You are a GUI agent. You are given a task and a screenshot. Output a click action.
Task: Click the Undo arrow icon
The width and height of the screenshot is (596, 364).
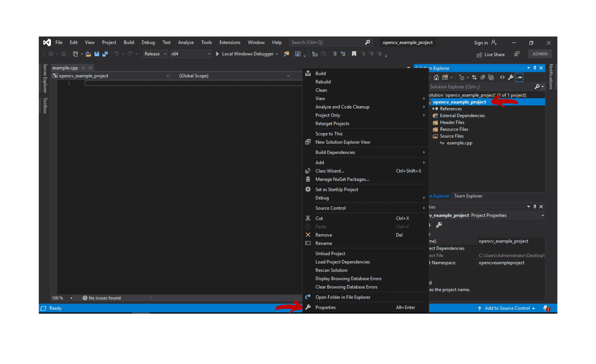[x=116, y=54]
